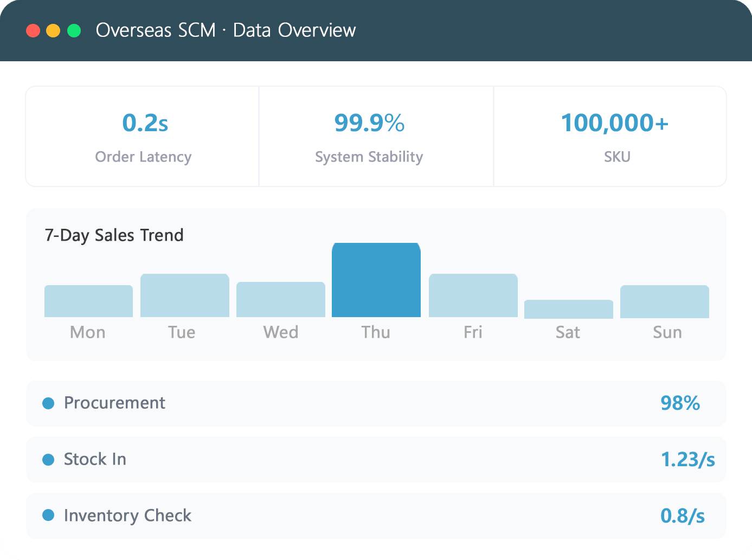Select the Mon sales bar
752x560 pixels.
point(88,301)
